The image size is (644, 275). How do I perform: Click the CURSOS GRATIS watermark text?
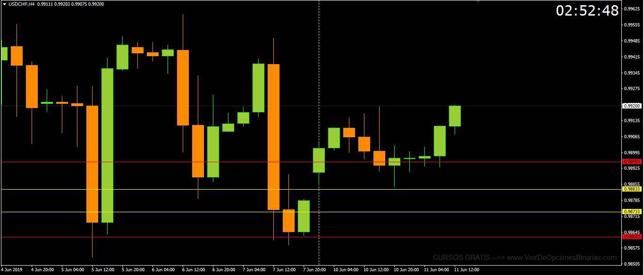tap(461, 258)
